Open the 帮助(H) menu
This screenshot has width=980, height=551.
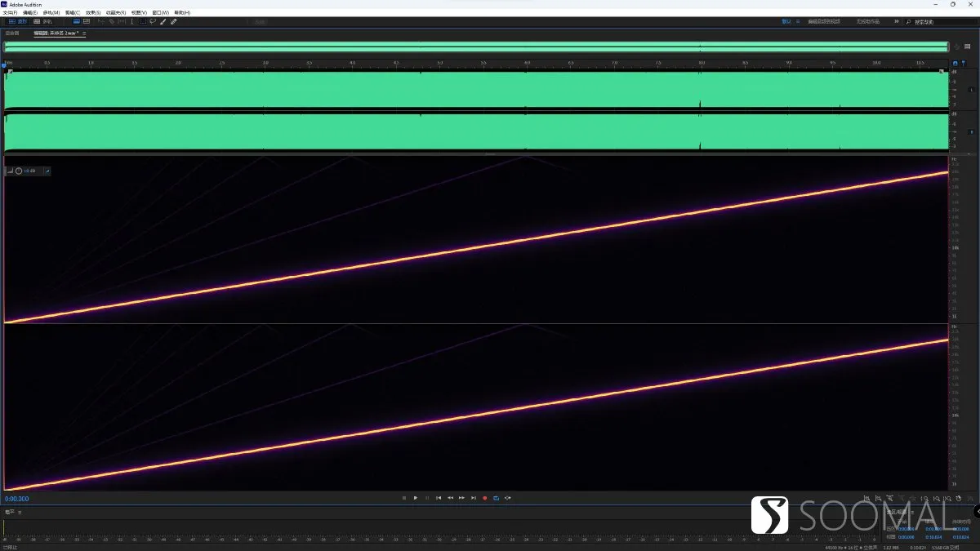click(x=182, y=13)
